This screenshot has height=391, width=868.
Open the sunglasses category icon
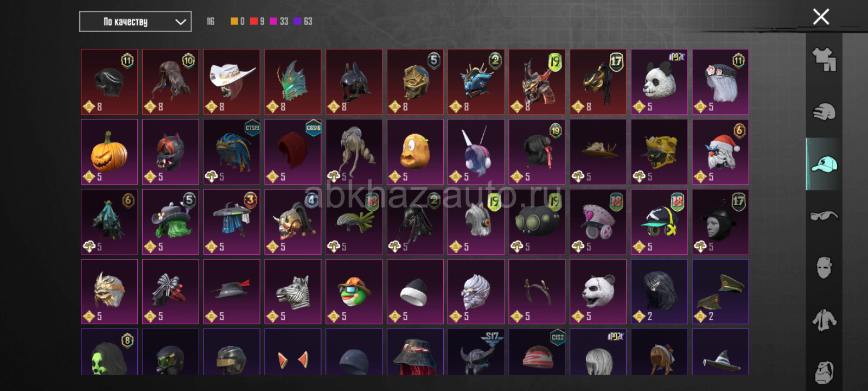pyautogui.click(x=824, y=216)
